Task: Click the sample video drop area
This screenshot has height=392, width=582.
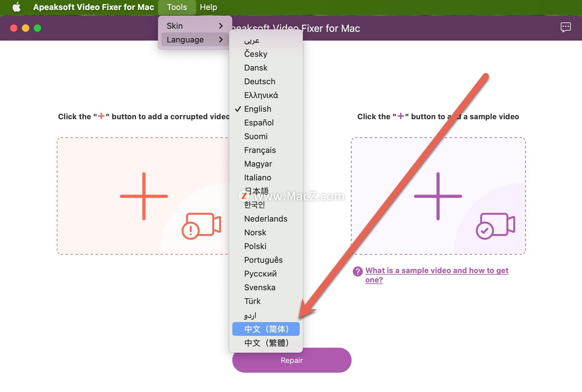Action: (x=438, y=196)
